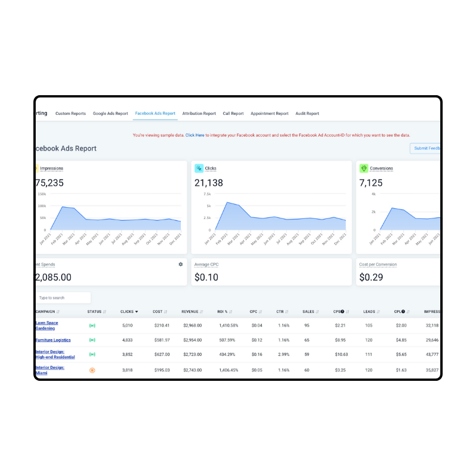476x476 pixels.
Task: Open the Audit Report tab
Action: click(x=306, y=113)
